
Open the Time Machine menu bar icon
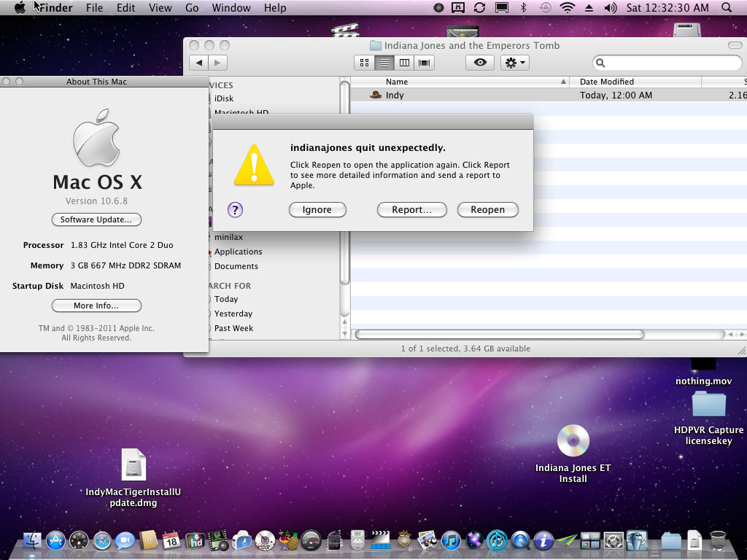(x=545, y=7)
